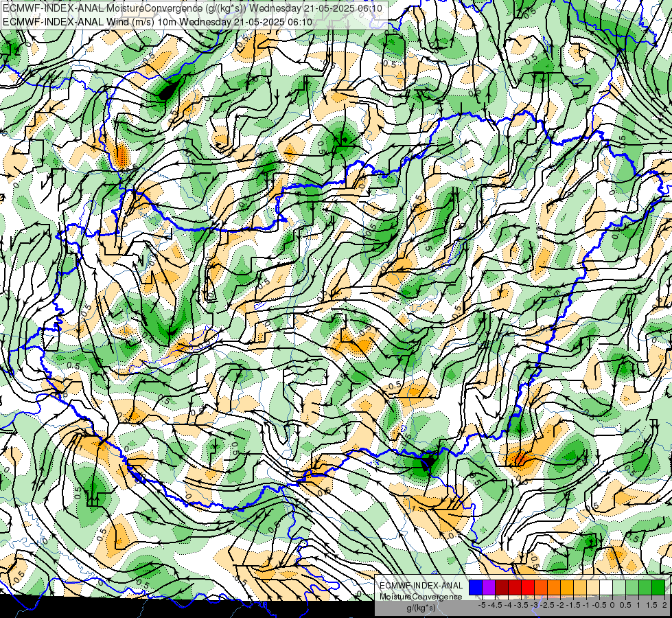Screen dimensions: 672x618
Task: Click the 'Wind (m/s) 10m' title line
Action: click(x=157, y=22)
